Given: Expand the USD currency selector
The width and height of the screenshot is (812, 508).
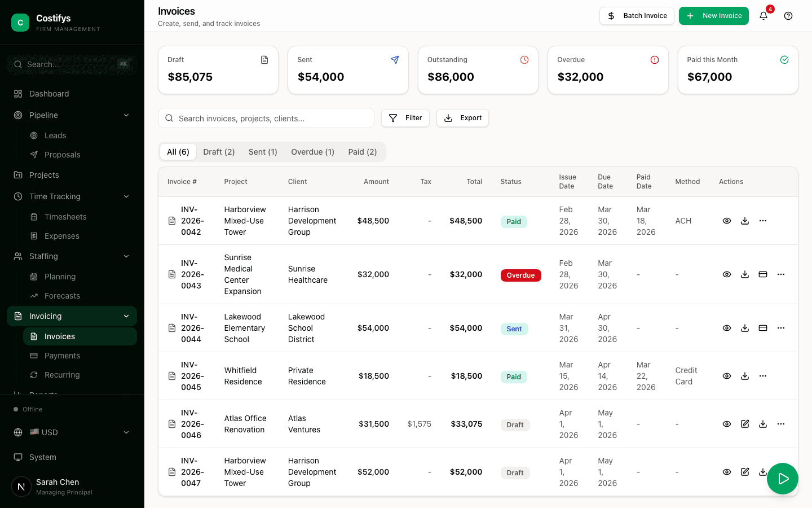Looking at the screenshot, I should [126, 432].
